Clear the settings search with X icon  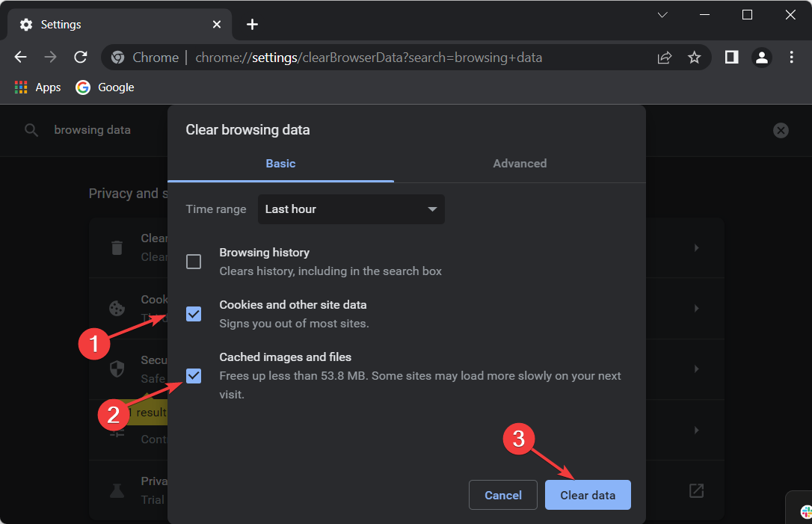click(x=781, y=130)
